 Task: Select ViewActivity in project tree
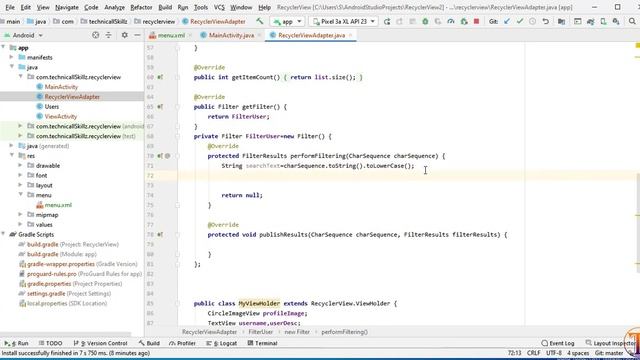[61, 116]
